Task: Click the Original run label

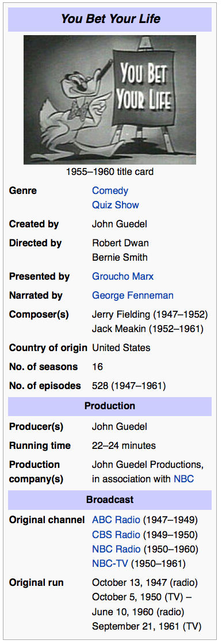Action: (x=36, y=582)
